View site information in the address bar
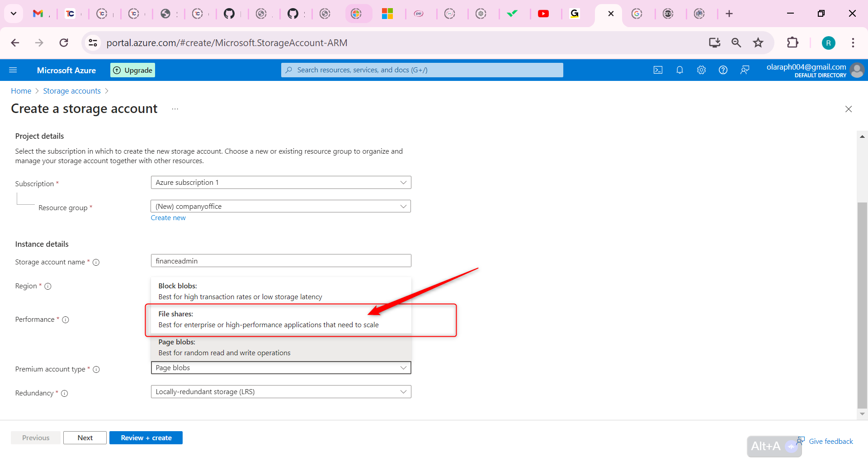868x461 pixels. pyautogui.click(x=93, y=43)
